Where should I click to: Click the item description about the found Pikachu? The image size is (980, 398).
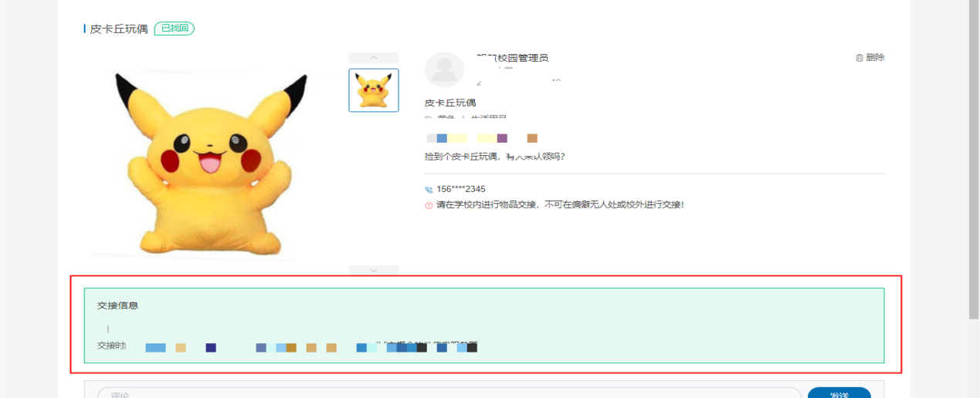(494, 157)
